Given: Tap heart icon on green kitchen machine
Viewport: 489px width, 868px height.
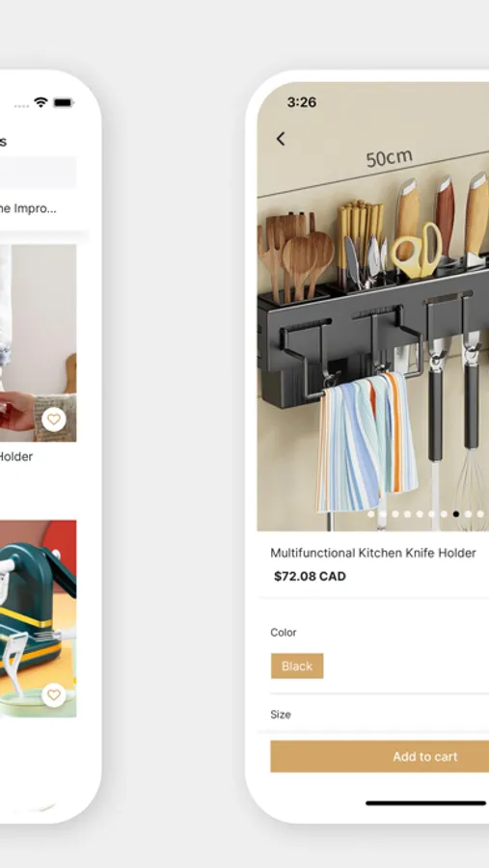Looking at the screenshot, I should pos(54,694).
